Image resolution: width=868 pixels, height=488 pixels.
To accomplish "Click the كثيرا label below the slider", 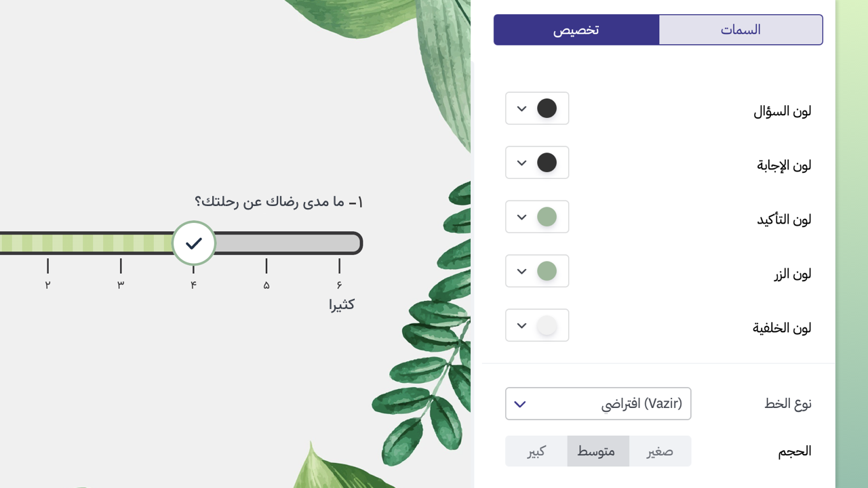I will [x=342, y=304].
